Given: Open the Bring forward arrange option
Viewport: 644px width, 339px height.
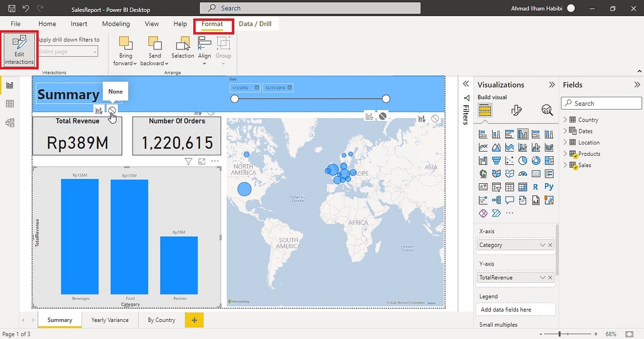Looking at the screenshot, I should [x=126, y=52].
